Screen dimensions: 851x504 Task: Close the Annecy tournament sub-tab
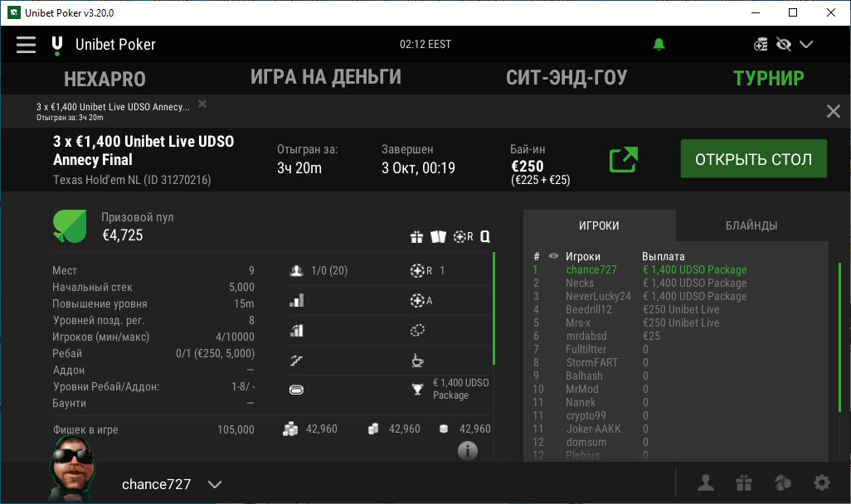pos(202,104)
